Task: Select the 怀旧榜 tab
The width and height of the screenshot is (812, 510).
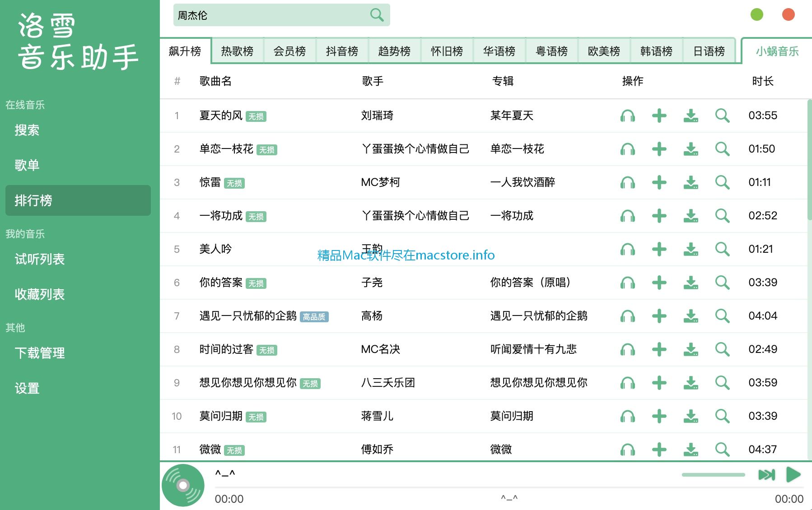Action: pos(447,51)
